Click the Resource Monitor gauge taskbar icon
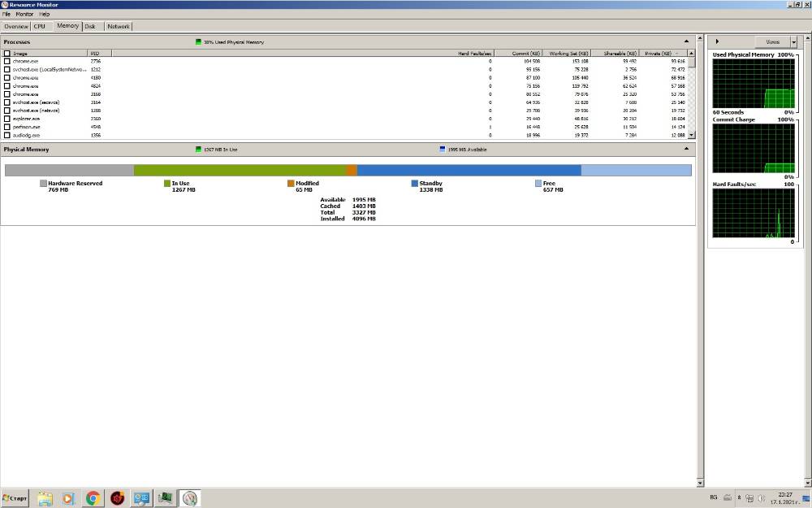Viewport: 812px width, 508px height. click(x=189, y=498)
